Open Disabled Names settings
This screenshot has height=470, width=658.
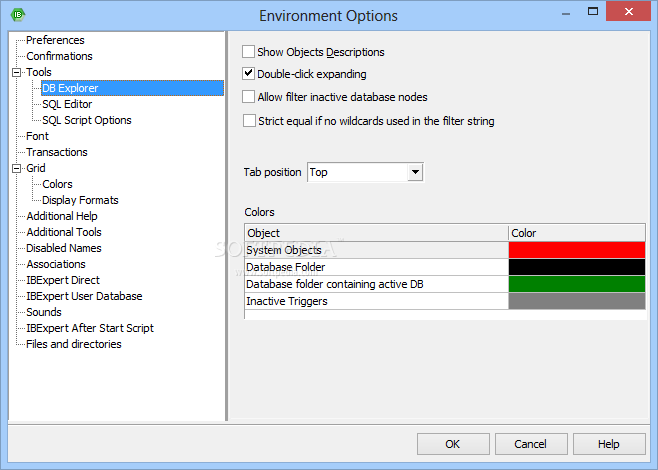coord(63,248)
